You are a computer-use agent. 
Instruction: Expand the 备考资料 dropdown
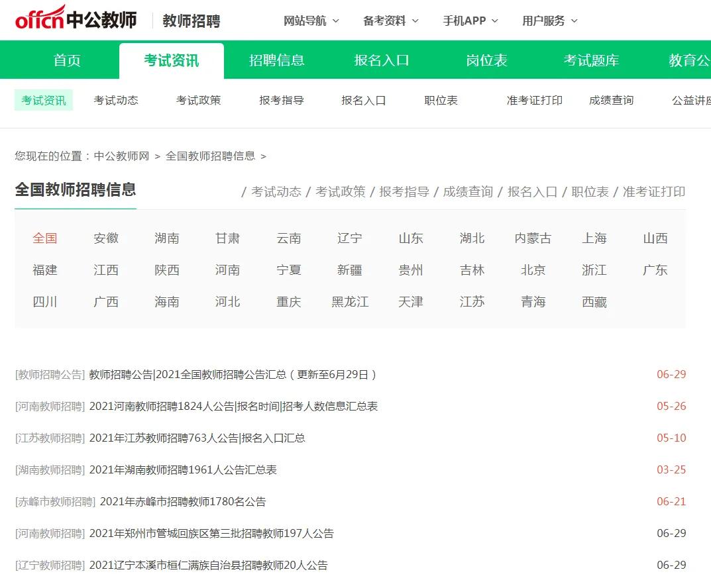click(385, 21)
